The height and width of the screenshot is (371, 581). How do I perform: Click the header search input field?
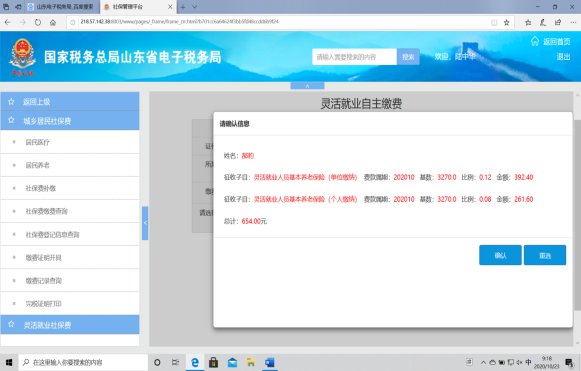[354, 57]
